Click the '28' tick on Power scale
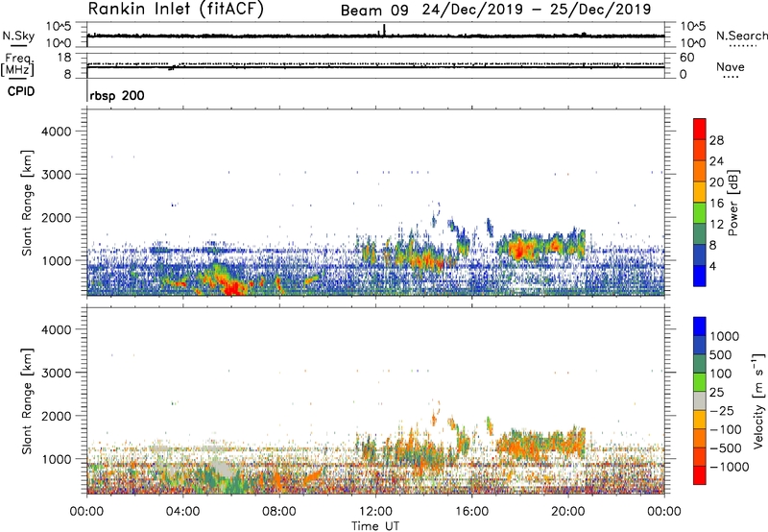 pyautogui.click(x=716, y=140)
